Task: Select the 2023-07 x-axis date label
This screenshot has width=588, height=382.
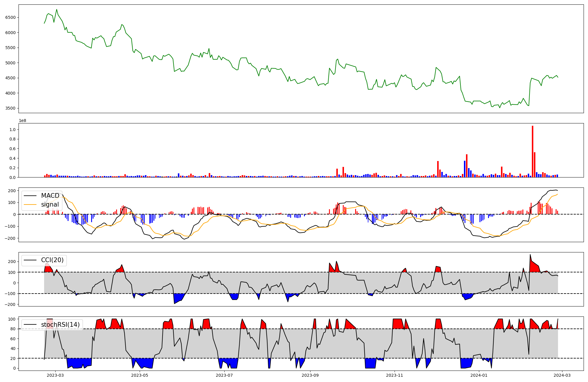Action: click(224, 375)
